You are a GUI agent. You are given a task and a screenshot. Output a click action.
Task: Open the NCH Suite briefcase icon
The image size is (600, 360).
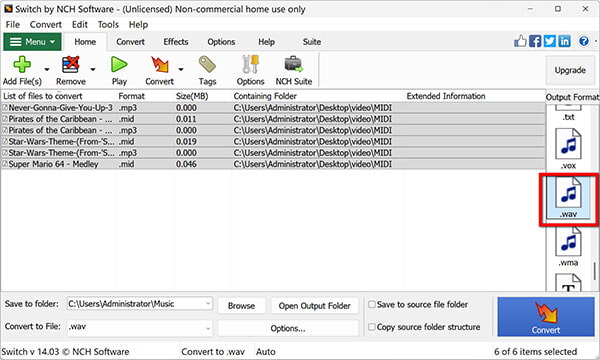click(x=293, y=65)
